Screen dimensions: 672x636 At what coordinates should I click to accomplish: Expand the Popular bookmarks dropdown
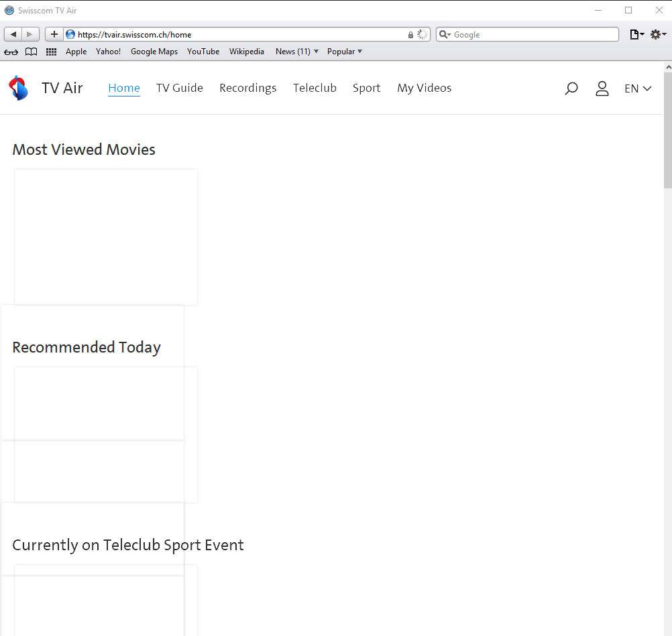coord(344,52)
